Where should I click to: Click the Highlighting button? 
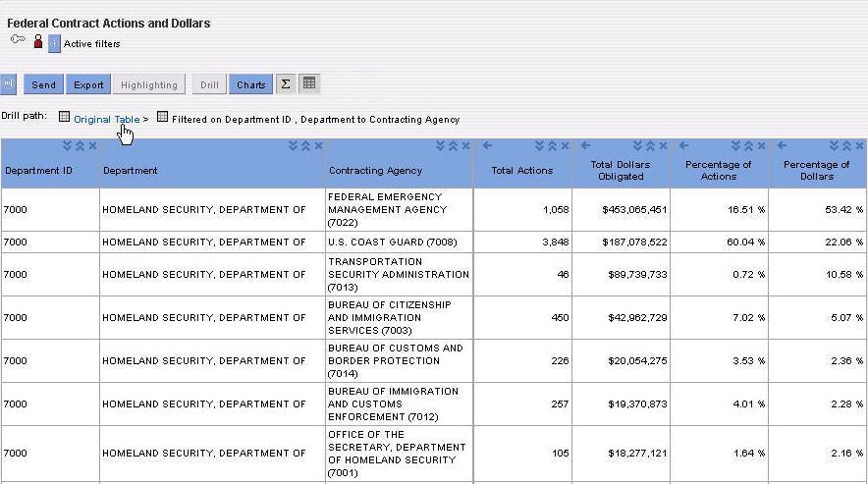149,84
